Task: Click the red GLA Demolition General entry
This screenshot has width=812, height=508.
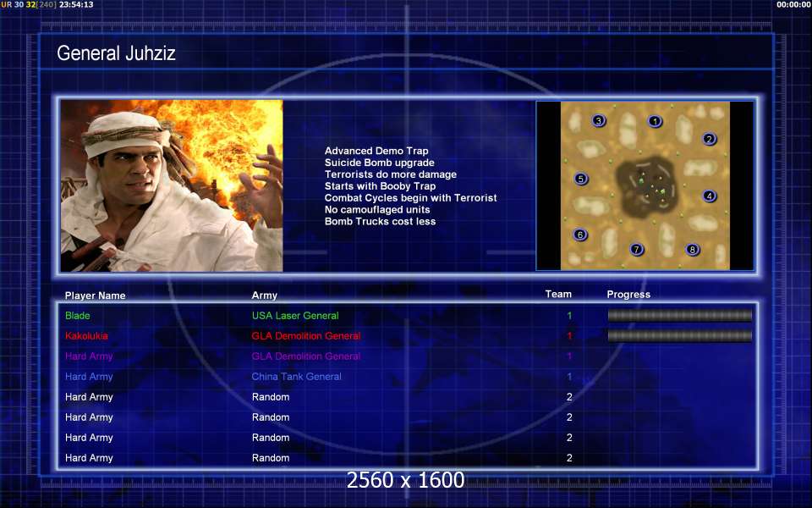Action: click(306, 336)
